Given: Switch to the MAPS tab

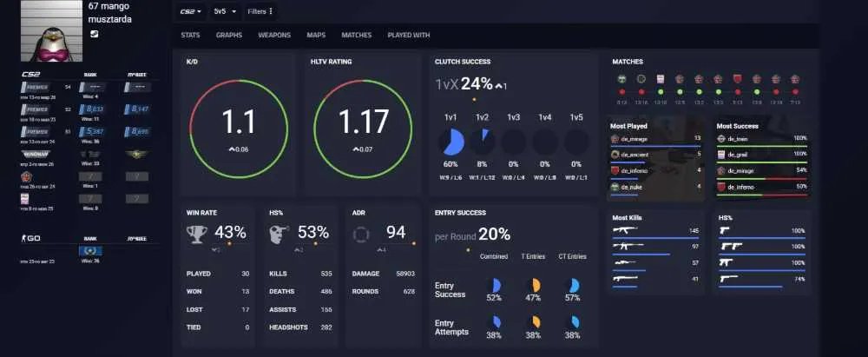Looking at the screenshot, I should tap(316, 35).
